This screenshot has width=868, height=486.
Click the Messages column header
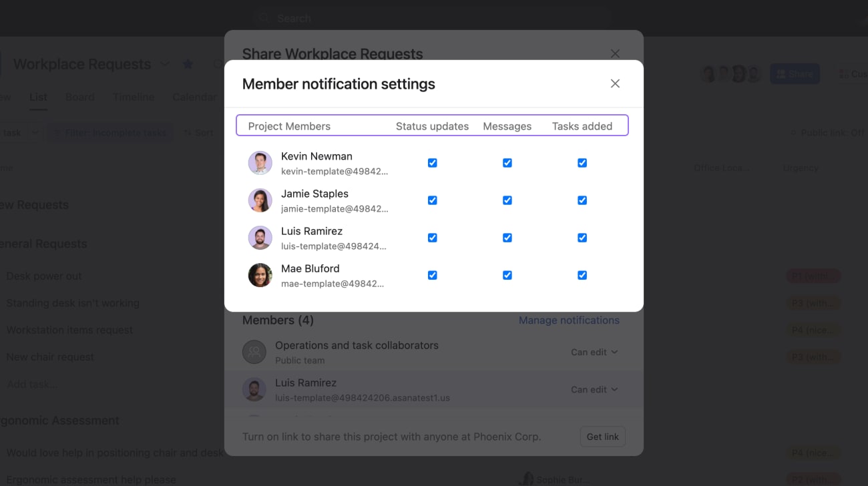[507, 126]
